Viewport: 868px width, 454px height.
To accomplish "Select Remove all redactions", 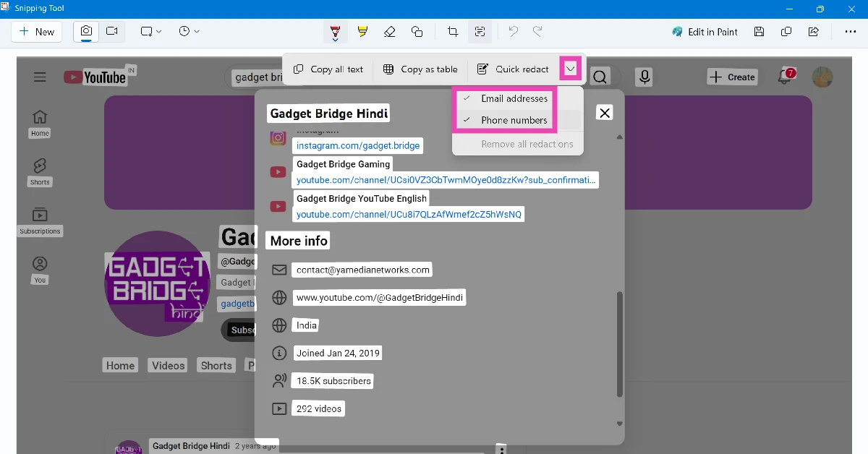I will coord(517,144).
